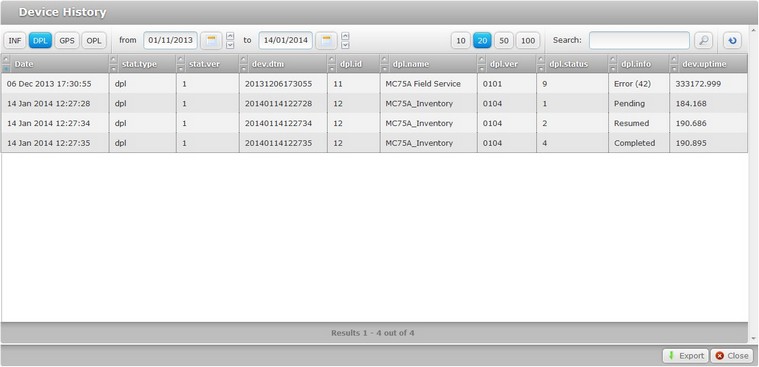Click the scrollbar down arrow at right edge
The width and height of the screenshot is (759, 367).
pyautogui.click(x=753, y=338)
